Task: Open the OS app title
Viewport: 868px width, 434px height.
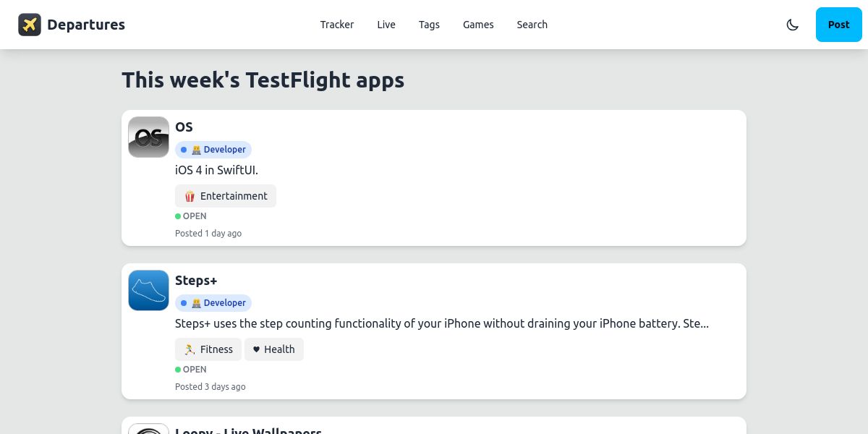Action: click(184, 127)
